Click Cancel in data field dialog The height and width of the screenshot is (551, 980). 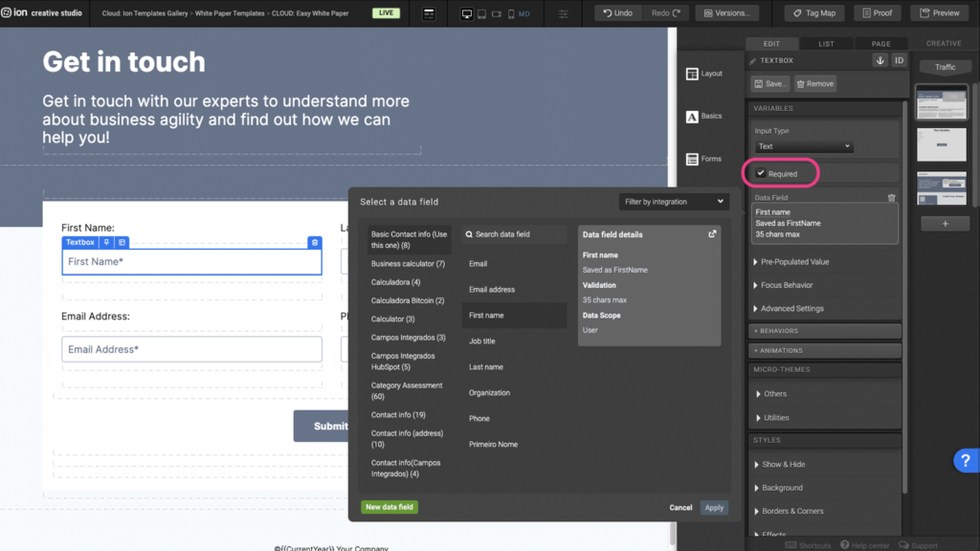click(680, 508)
